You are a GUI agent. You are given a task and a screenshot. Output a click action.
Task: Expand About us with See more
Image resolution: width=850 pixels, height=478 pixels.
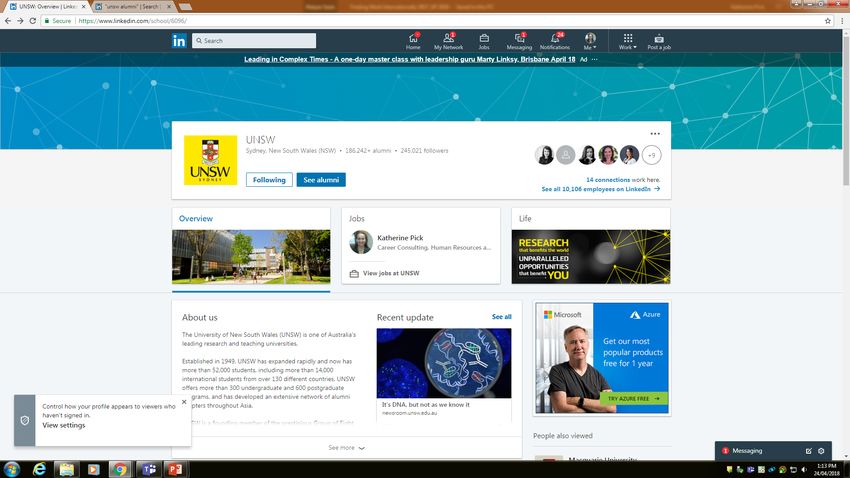[346, 448]
